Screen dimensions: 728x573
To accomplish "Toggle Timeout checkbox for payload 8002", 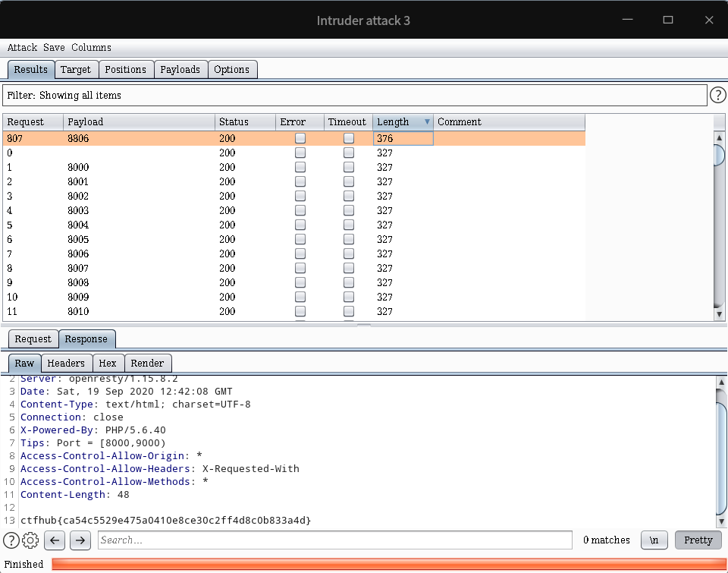I will pyautogui.click(x=349, y=196).
